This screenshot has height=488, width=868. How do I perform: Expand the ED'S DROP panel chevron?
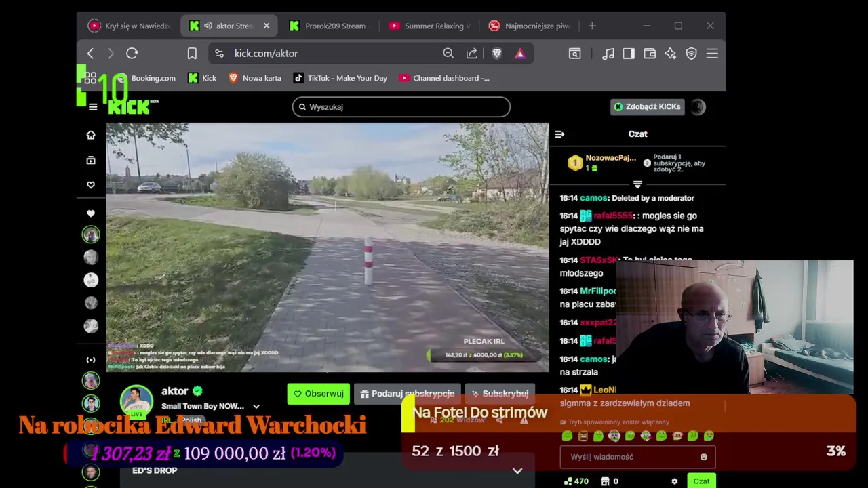point(517,470)
